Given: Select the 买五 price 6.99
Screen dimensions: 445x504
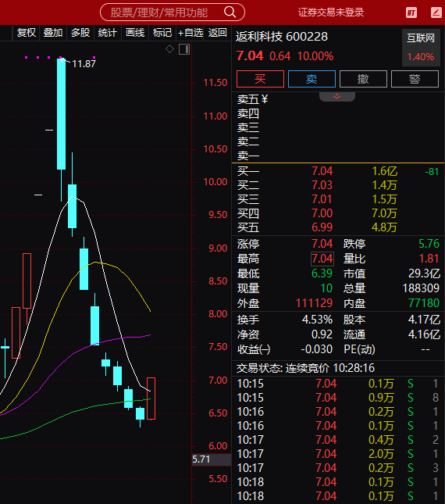Looking at the screenshot, I should 322,227.
